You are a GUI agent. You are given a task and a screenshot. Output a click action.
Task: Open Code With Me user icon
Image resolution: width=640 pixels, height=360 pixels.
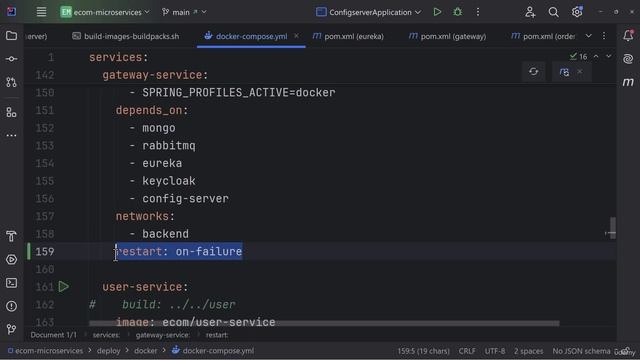point(530,12)
